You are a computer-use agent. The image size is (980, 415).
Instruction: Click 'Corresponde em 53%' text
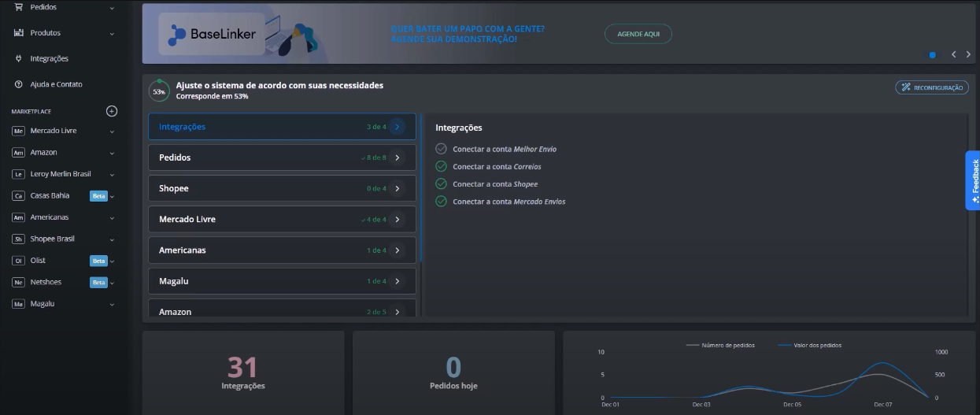point(213,96)
